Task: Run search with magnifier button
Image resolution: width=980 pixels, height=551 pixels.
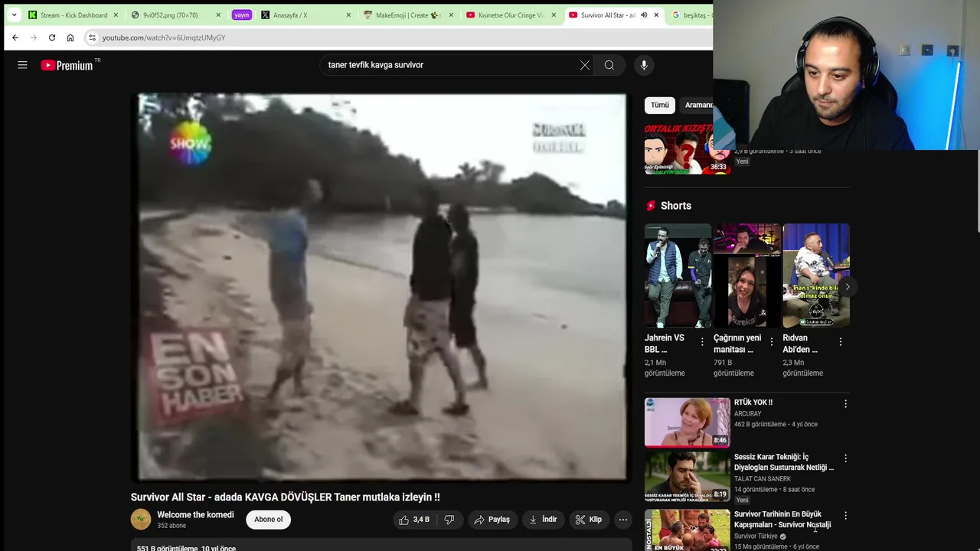Action: pos(609,65)
